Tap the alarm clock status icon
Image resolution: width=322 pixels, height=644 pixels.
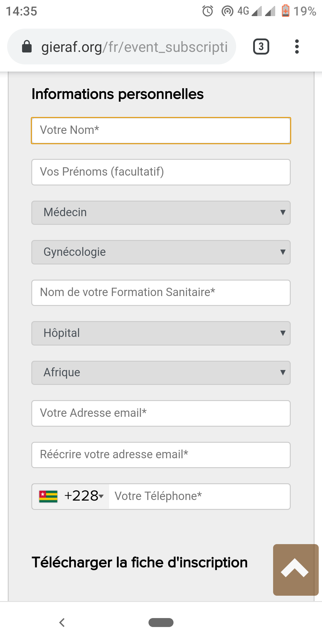[208, 11]
